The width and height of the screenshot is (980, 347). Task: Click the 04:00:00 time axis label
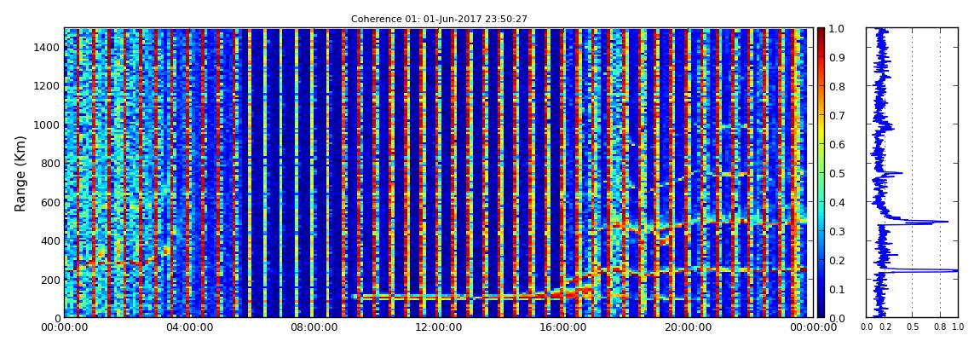tap(187, 327)
